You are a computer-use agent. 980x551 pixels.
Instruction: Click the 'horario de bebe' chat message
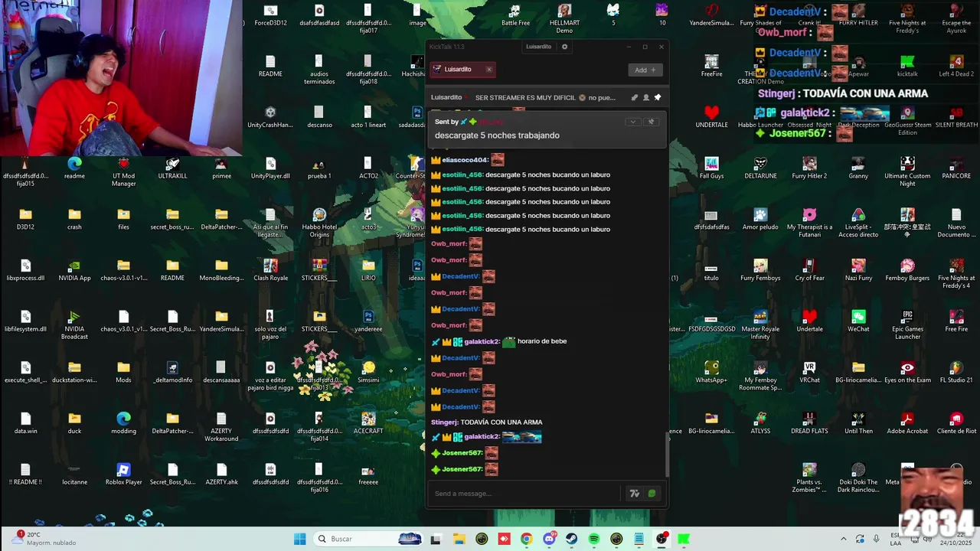click(x=542, y=341)
